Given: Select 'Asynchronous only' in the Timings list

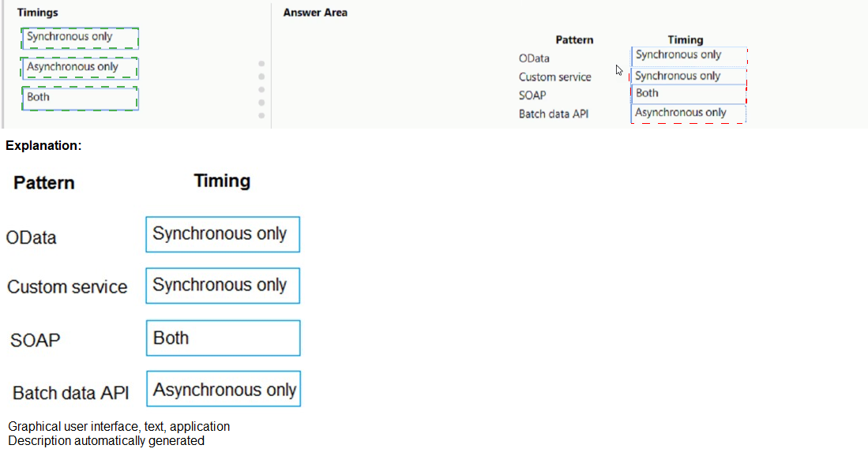Looking at the screenshot, I should (x=81, y=68).
